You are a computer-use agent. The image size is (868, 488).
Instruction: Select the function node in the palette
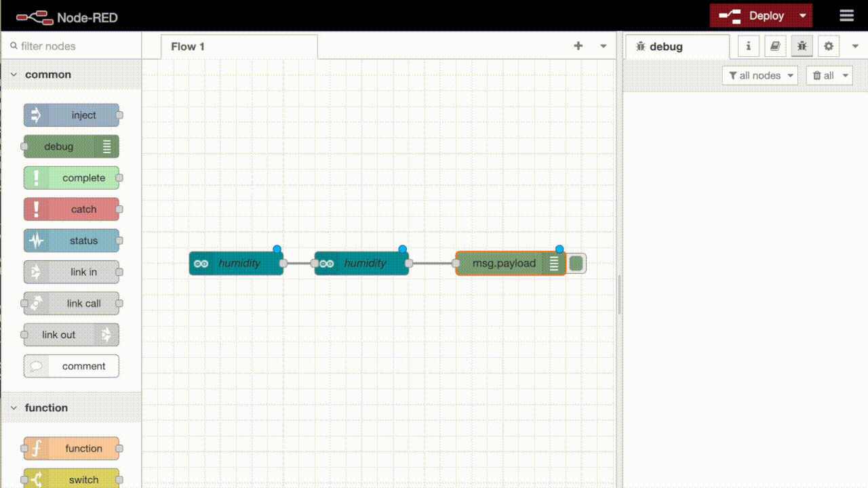tap(71, 448)
